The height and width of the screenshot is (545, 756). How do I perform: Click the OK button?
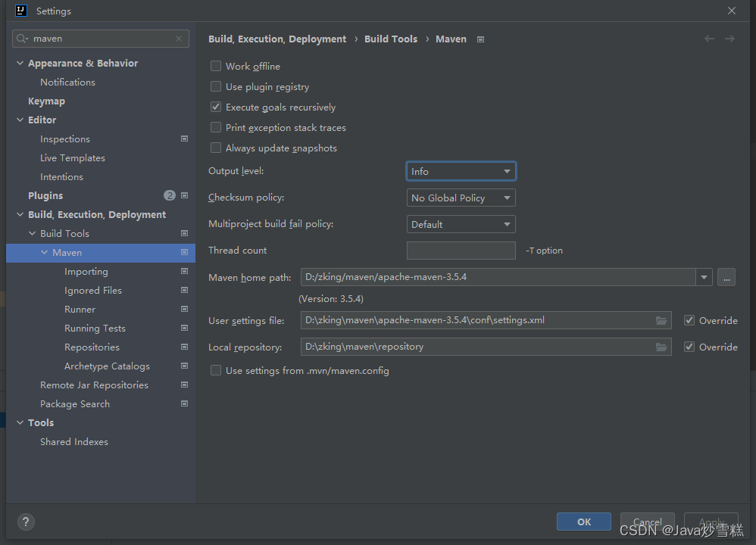point(584,522)
